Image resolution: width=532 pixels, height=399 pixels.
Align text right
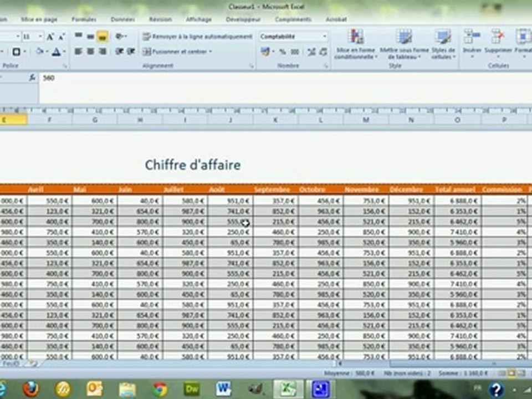click(x=103, y=52)
